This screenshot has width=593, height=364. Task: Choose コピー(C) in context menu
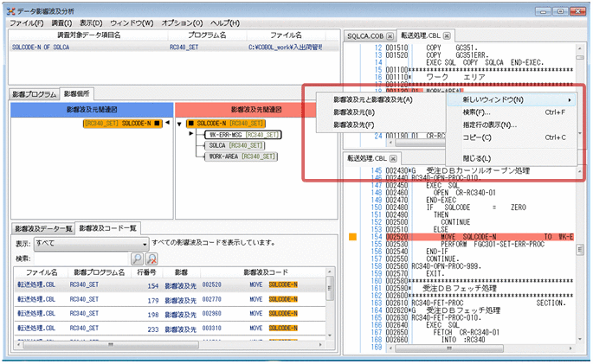(512, 137)
